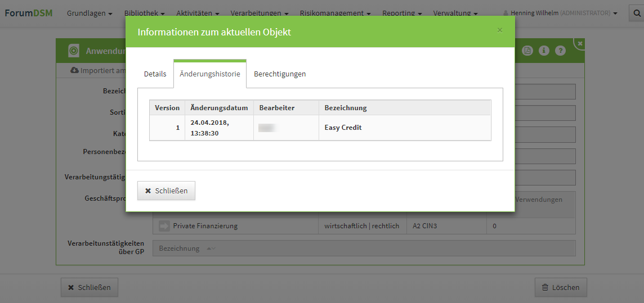Sort by the Bezeichnung column arrows

click(211, 248)
